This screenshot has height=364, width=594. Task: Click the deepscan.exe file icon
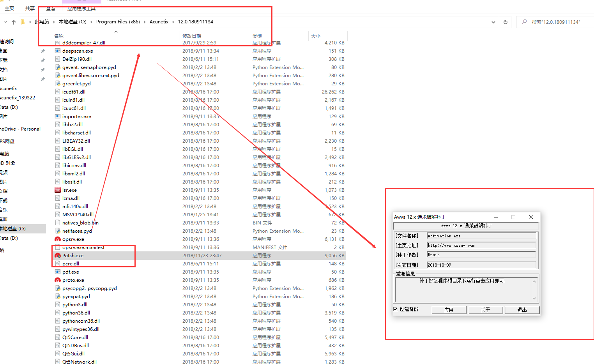pos(58,51)
